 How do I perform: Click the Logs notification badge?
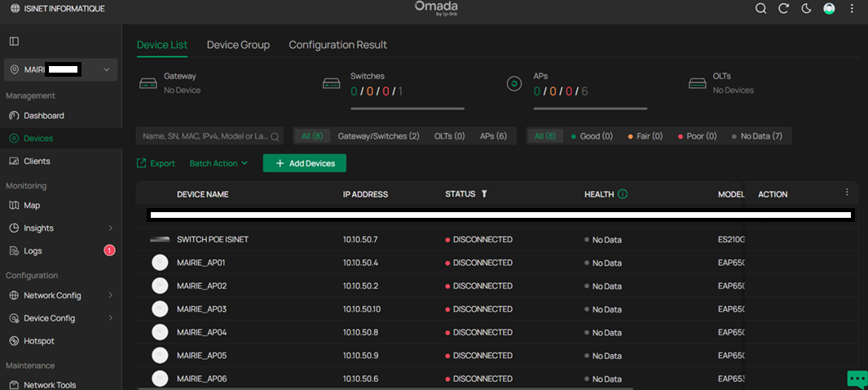[x=109, y=250]
